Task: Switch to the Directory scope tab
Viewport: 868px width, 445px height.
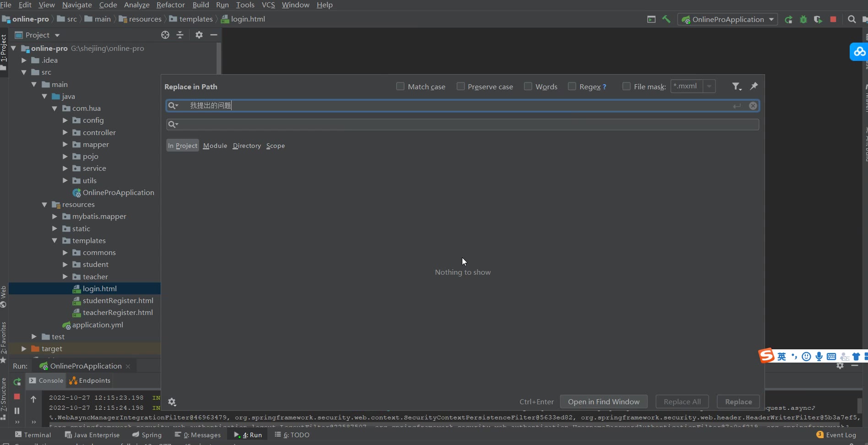Action: [246, 146]
